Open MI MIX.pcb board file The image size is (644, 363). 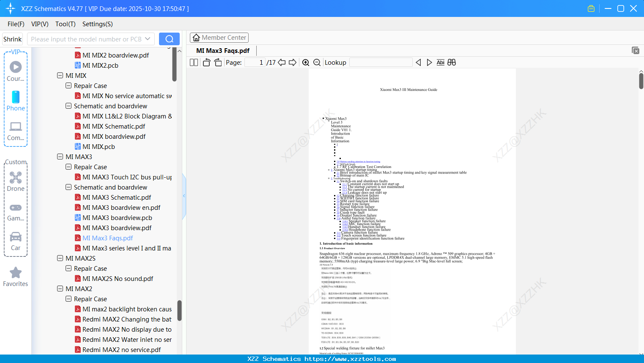pos(99,147)
